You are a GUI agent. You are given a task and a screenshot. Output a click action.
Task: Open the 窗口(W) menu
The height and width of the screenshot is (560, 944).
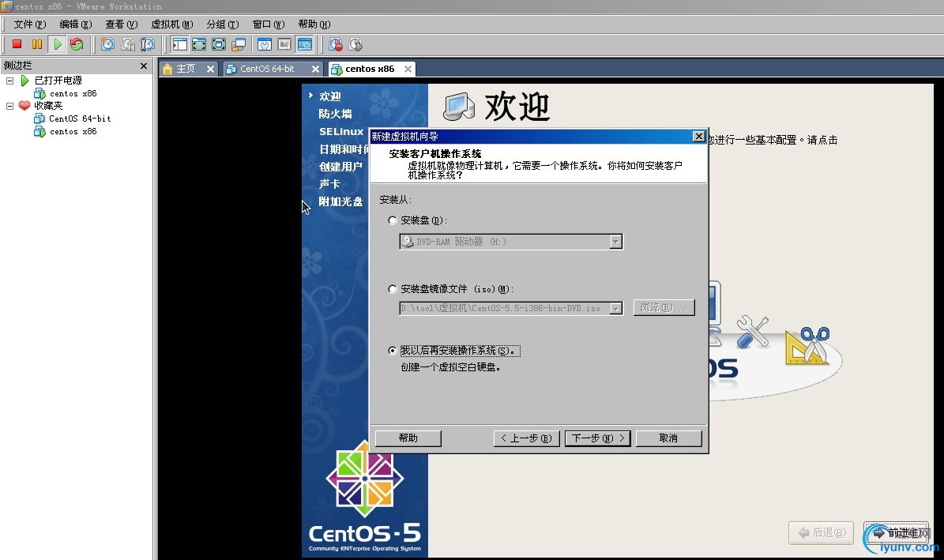268,24
